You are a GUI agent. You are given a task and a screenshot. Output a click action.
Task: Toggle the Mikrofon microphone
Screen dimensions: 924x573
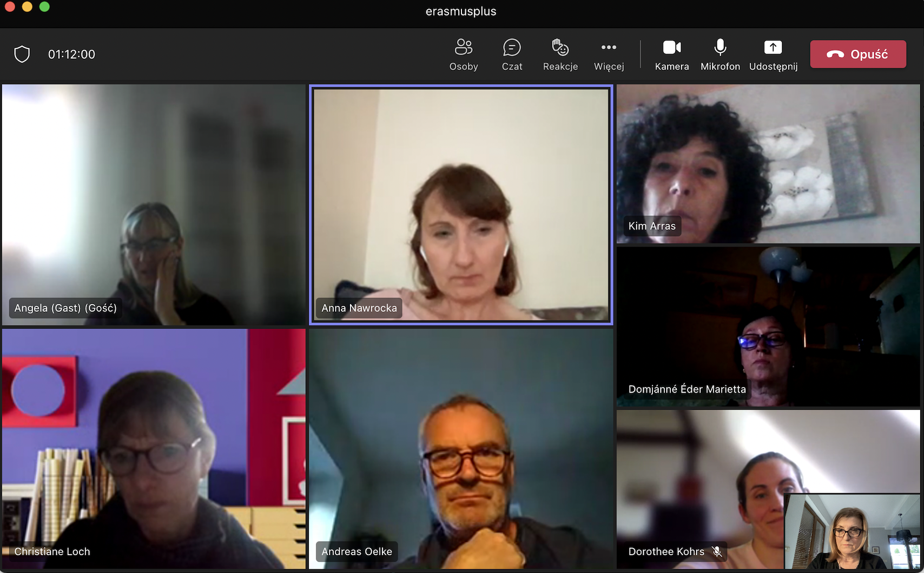(720, 55)
